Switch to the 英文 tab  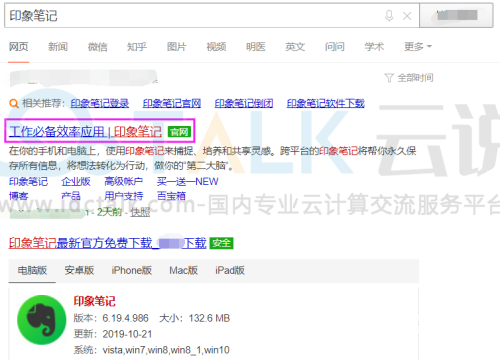[295, 47]
